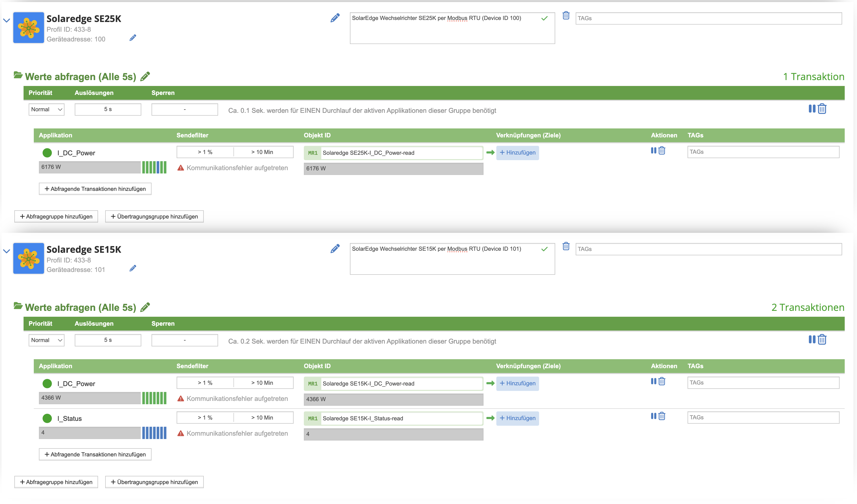Viewport: 857px width, 504px height.
Task: Add Abfragegruppe under Solaredge SE15K
Action: click(x=56, y=482)
